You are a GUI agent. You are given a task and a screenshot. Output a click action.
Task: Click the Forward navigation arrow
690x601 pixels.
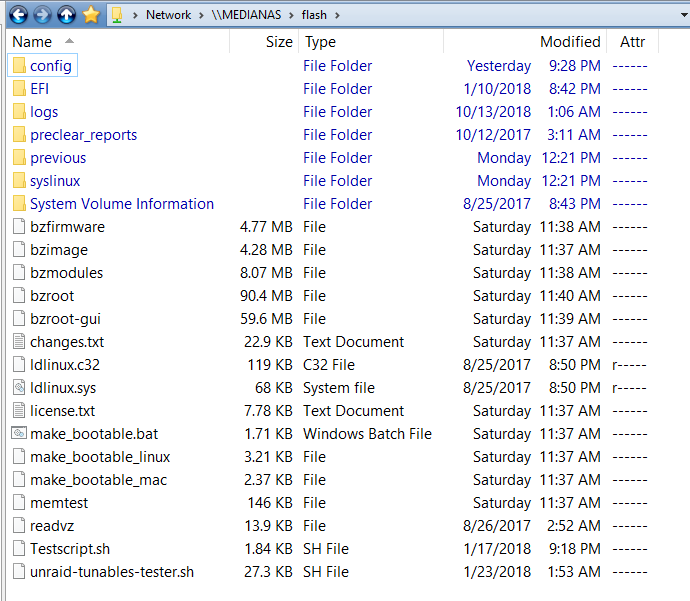click(x=42, y=15)
